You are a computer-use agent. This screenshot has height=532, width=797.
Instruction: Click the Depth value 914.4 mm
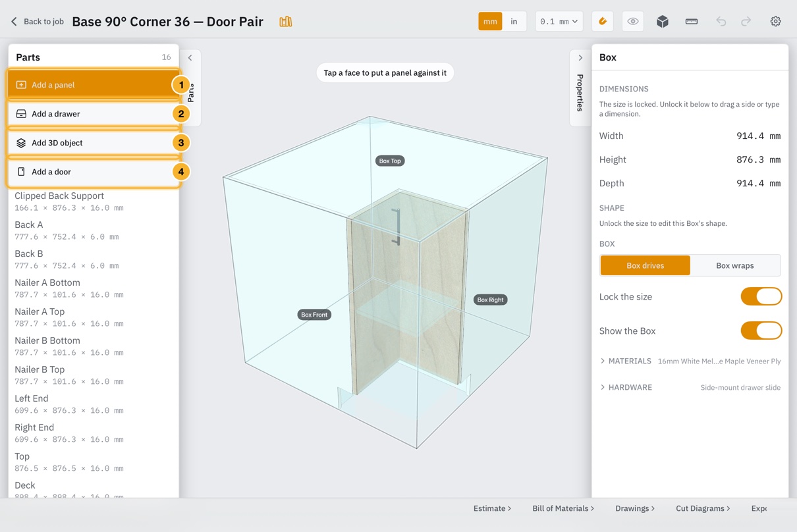click(x=758, y=184)
